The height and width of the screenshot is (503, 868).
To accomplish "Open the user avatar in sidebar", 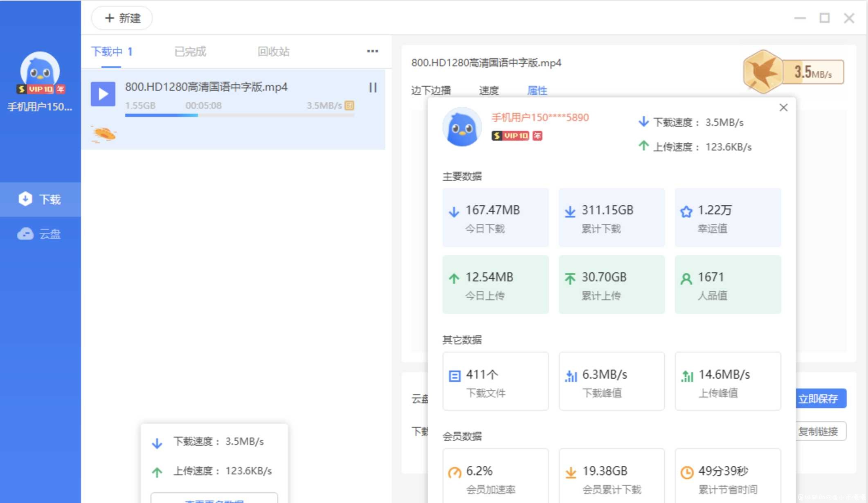I will click(40, 70).
